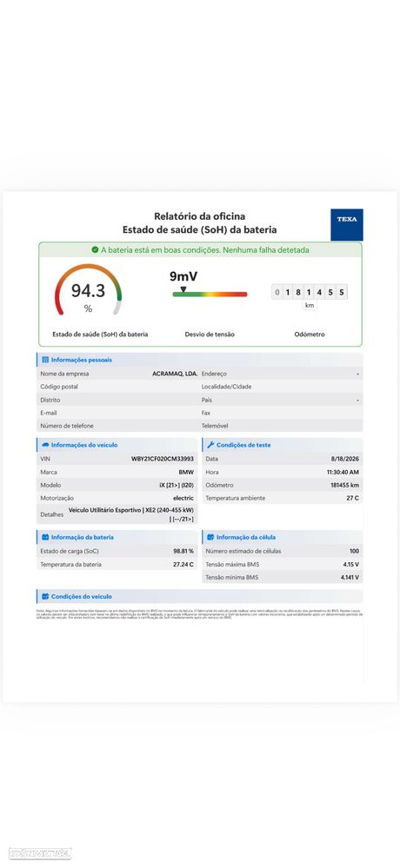Click the cell icon next to Informação da célula
Viewport: 400px width, 868px height.
[210, 538]
